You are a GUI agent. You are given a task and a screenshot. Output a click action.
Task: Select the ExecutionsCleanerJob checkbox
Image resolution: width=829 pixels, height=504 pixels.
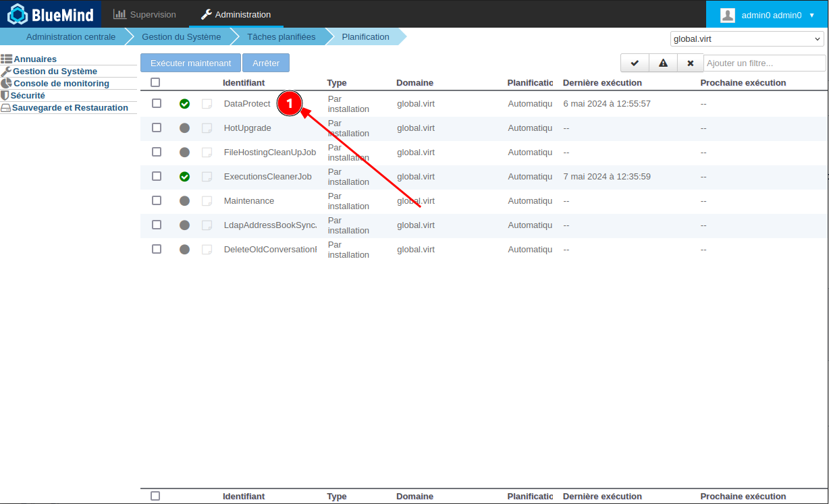pos(157,176)
